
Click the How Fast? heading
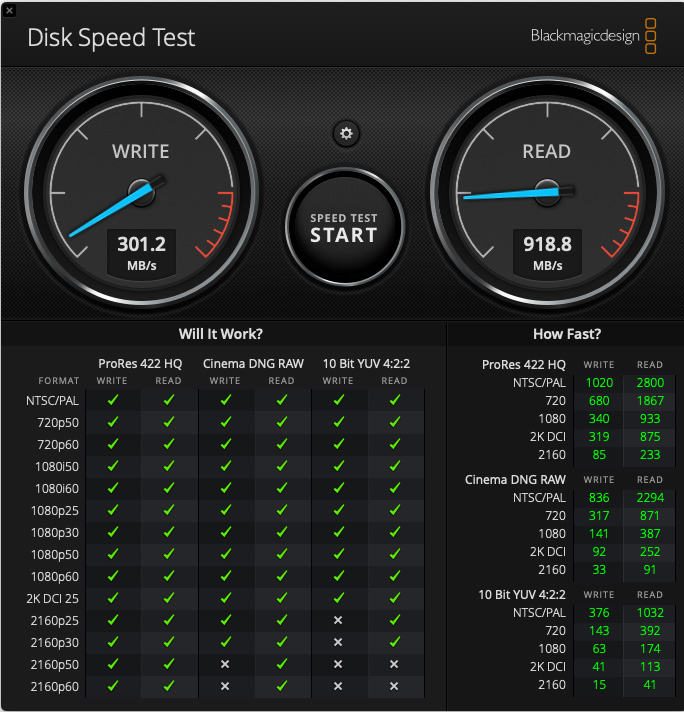(567, 334)
